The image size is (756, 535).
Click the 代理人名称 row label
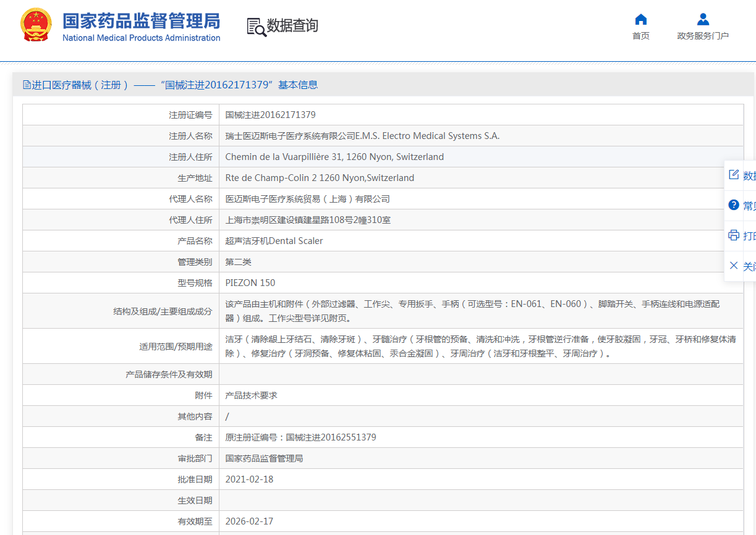pyautogui.click(x=190, y=199)
